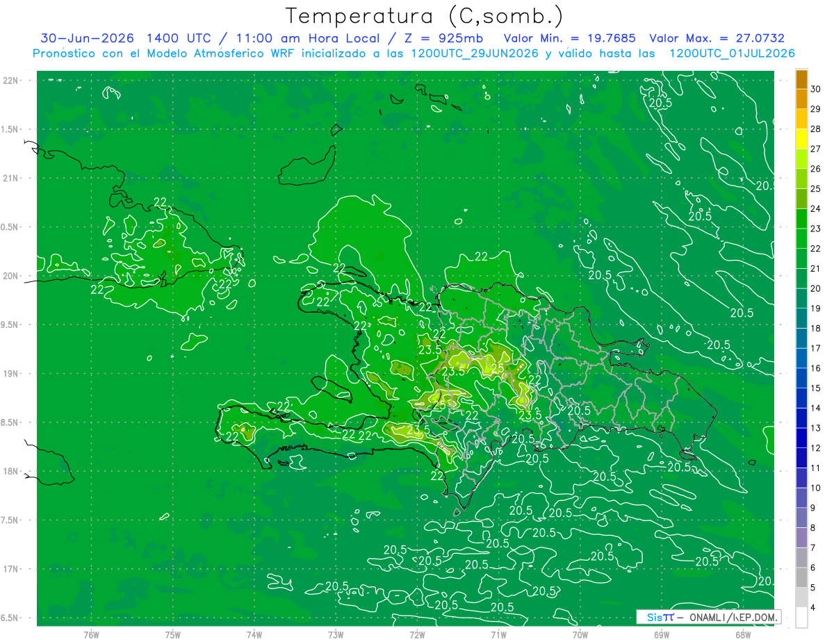Click the "Valor Min. = 19.7685" value
The width and height of the screenshot is (834, 644).
tap(569, 38)
